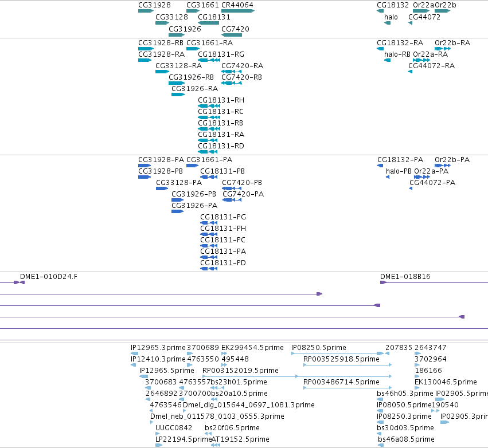Select transcript CG18132-RA label
Image resolution: width=488 pixels, height=448 pixels.
[x=400, y=42]
